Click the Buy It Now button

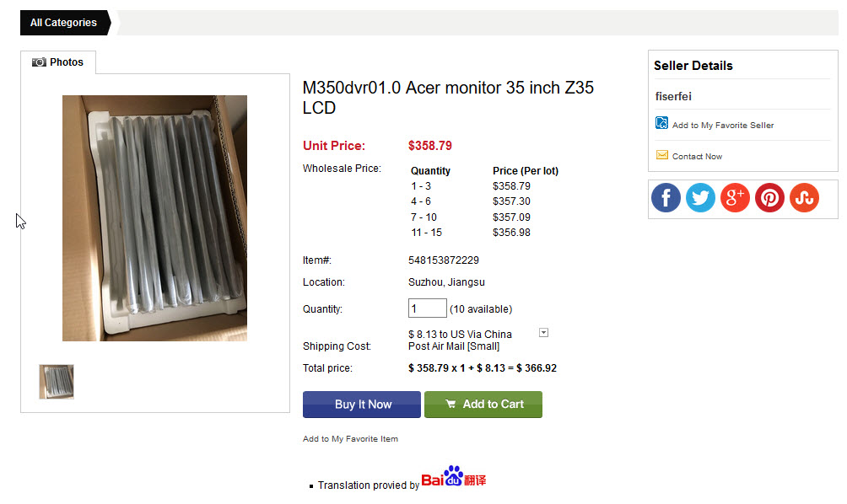pyautogui.click(x=361, y=405)
